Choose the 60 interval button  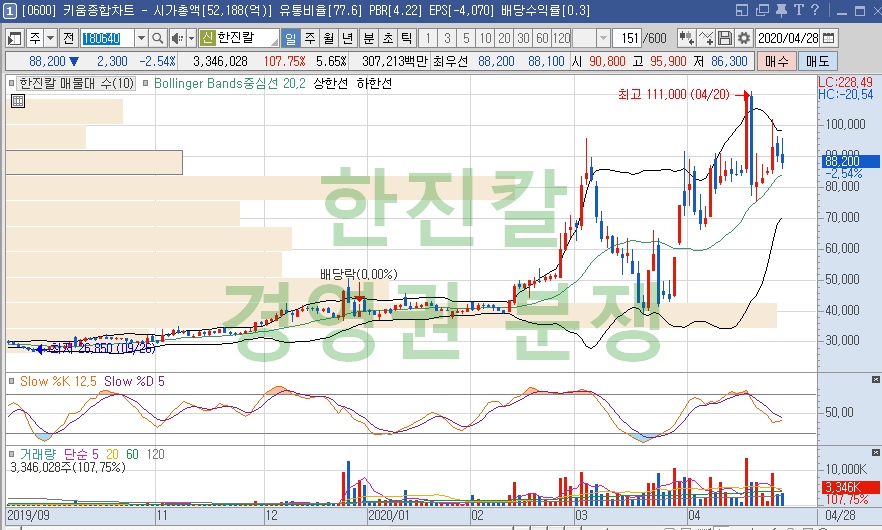pyautogui.click(x=543, y=38)
